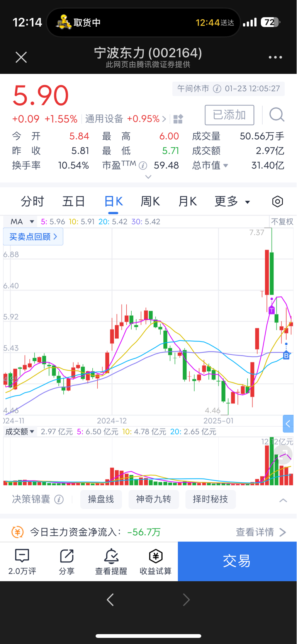The height and width of the screenshot is (644, 297).
Task: Open the 成交额 indicator dropdown
Action: pyautogui.click(x=20, y=432)
